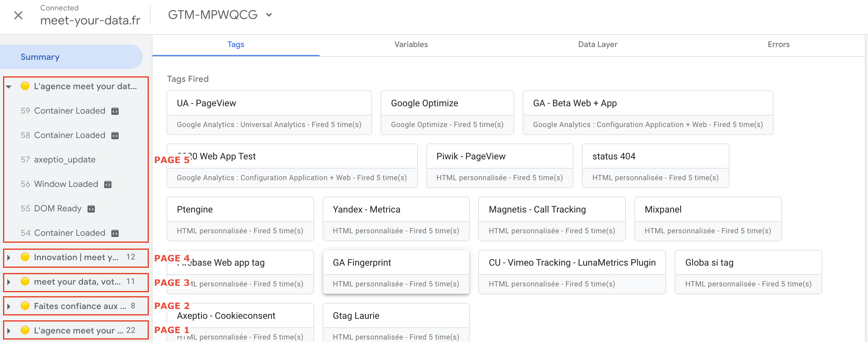Open the Errors tab
Viewport: 868px width, 342px height.
pyautogui.click(x=778, y=45)
